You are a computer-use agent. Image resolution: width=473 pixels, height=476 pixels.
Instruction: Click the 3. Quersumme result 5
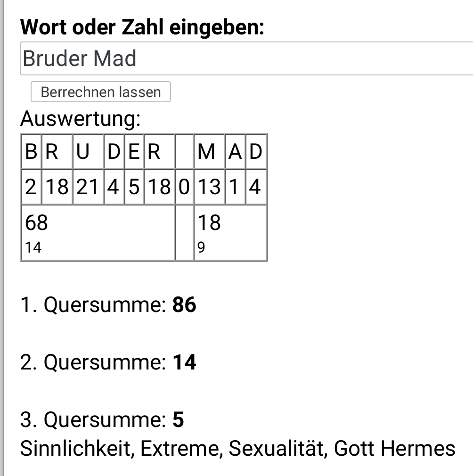(178, 419)
